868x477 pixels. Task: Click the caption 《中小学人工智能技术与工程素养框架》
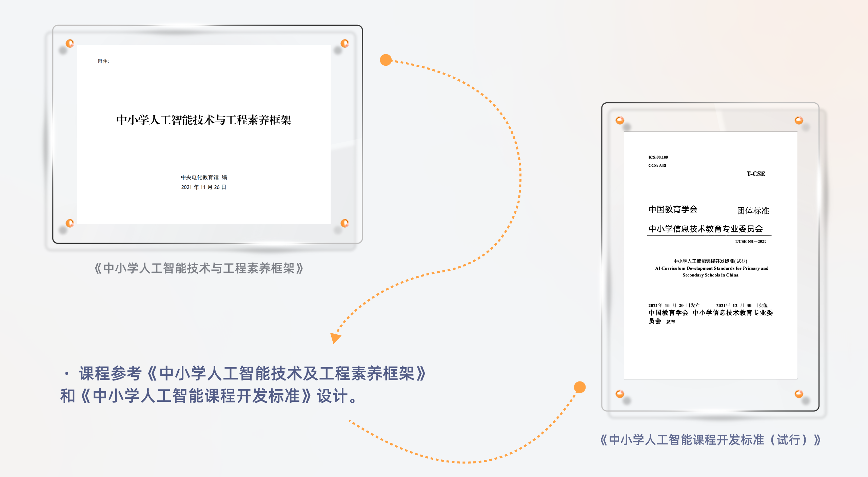coord(199,268)
